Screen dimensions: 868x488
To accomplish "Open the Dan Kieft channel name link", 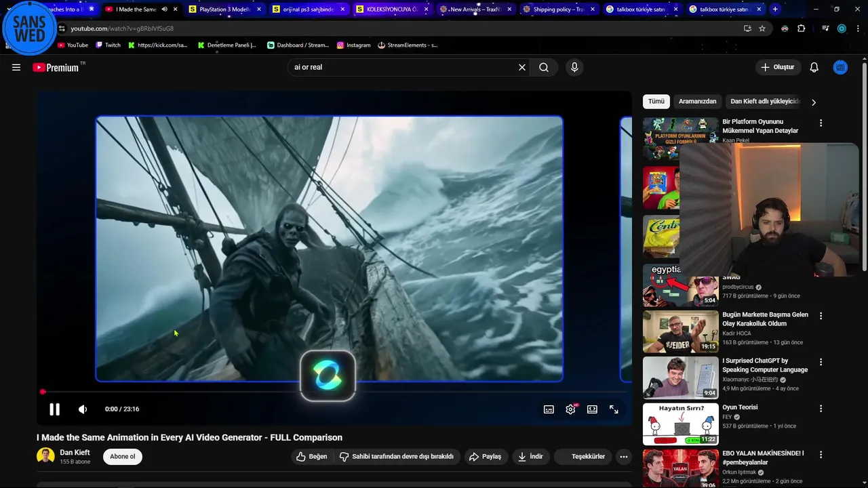I will [75, 452].
